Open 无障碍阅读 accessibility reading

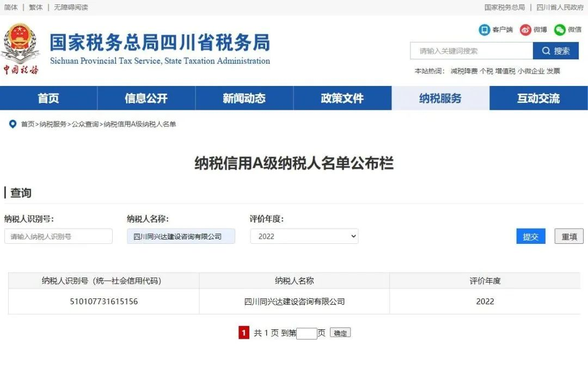click(x=71, y=7)
